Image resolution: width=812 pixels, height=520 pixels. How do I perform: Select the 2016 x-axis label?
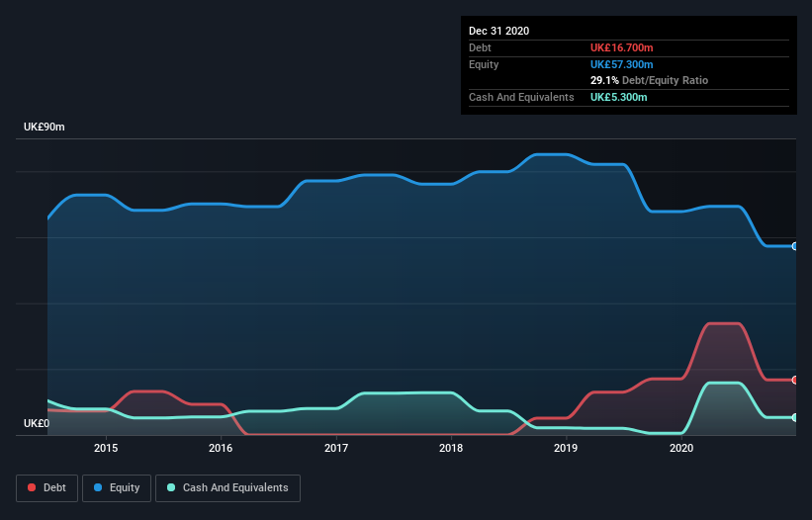coord(221,448)
